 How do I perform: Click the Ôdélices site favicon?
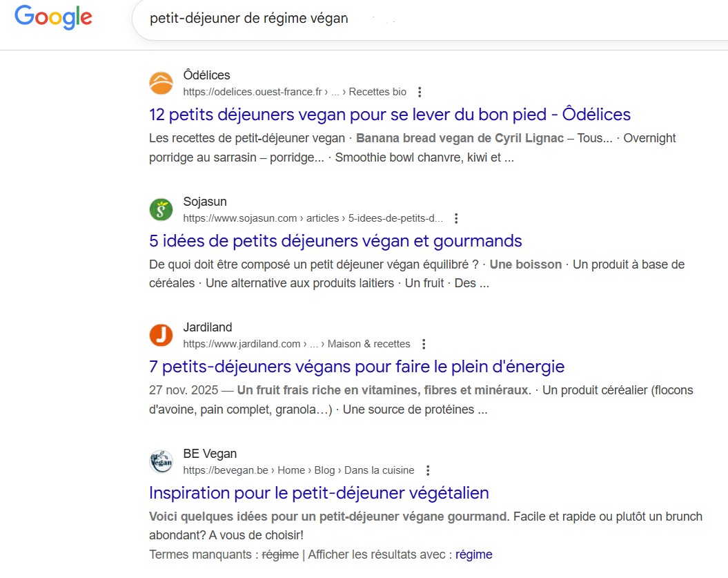pyautogui.click(x=161, y=83)
